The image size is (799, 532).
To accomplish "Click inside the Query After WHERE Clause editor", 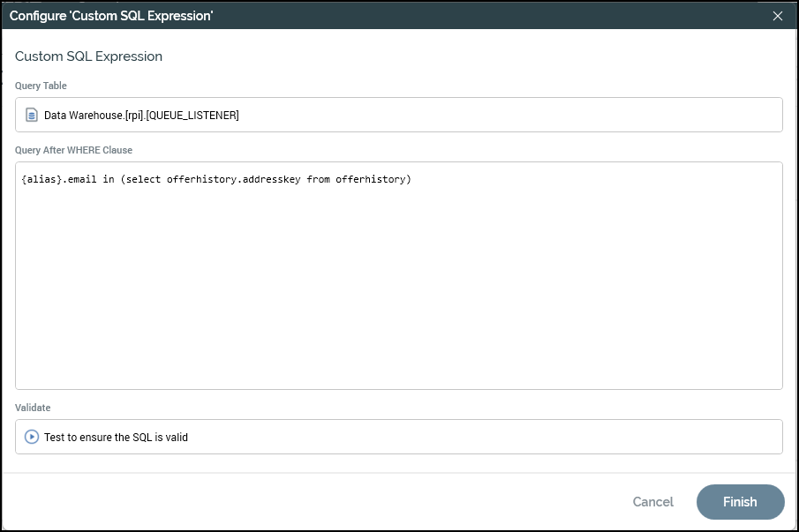I will 397,273.
